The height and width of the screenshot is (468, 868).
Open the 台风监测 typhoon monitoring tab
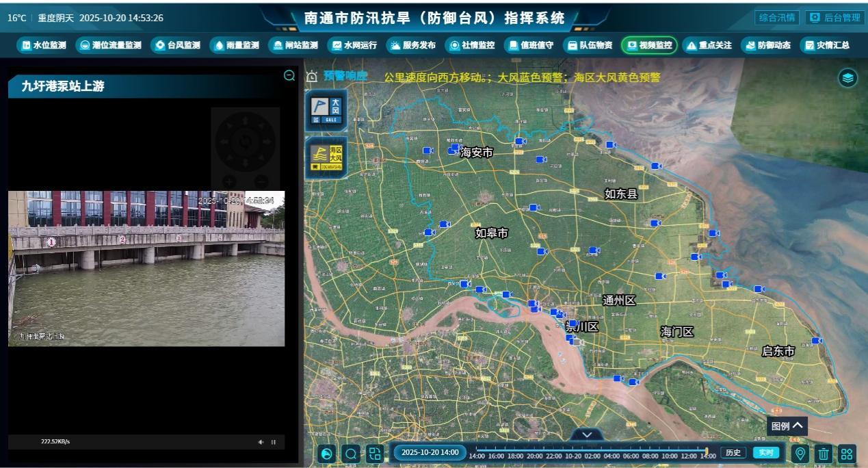(x=176, y=45)
